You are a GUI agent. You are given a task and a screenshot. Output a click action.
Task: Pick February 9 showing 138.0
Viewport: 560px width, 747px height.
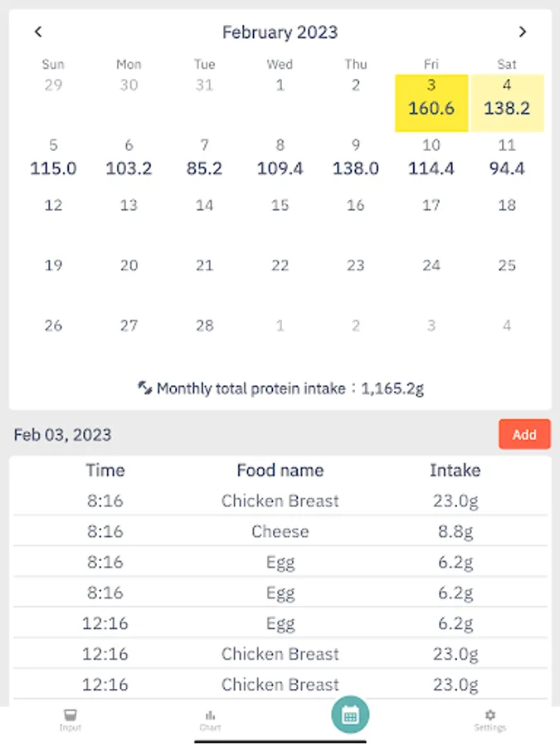pyautogui.click(x=355, y=158)
